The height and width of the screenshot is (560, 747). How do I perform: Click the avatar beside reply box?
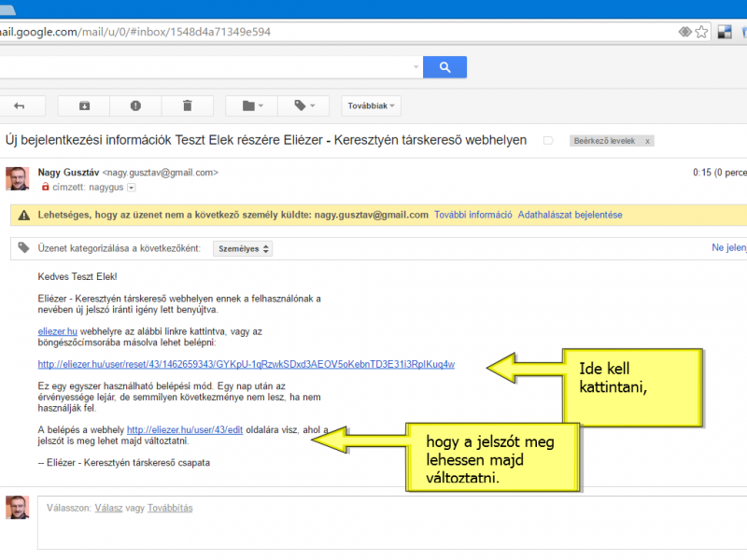pos(18,507)
